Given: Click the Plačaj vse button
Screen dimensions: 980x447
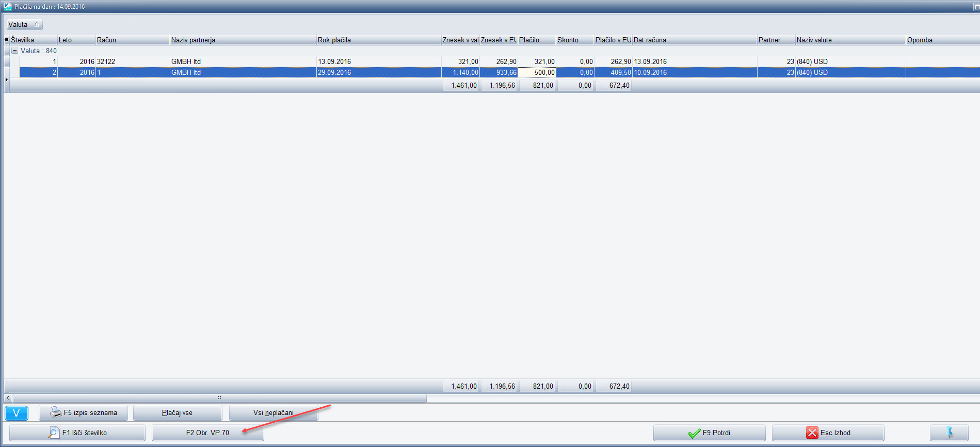Looking at the screenshot, I should tap(178, 413).
